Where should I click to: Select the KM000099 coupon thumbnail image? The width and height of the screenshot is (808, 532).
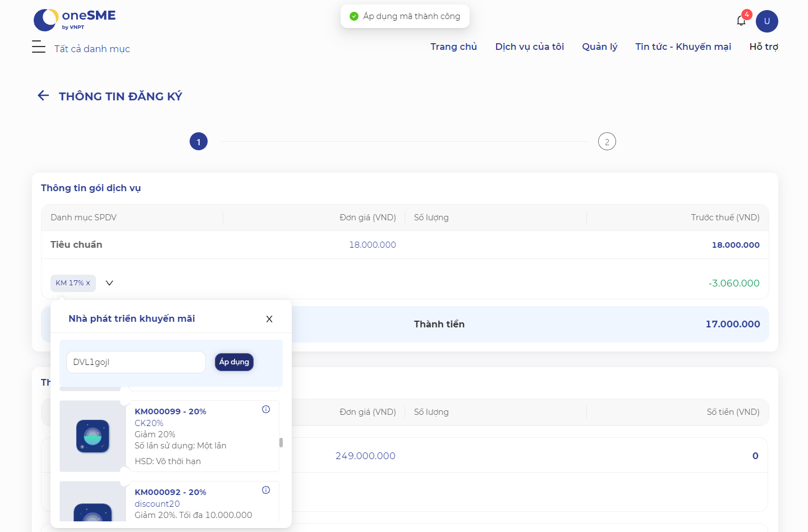pyautogui.click(x=93, y=436)
